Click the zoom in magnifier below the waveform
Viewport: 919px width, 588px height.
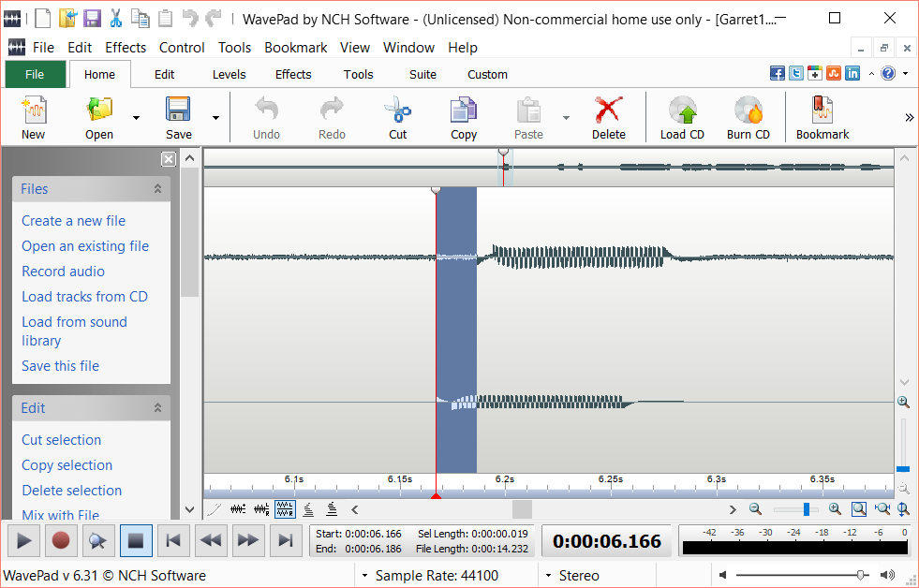(x=836, y=509)
